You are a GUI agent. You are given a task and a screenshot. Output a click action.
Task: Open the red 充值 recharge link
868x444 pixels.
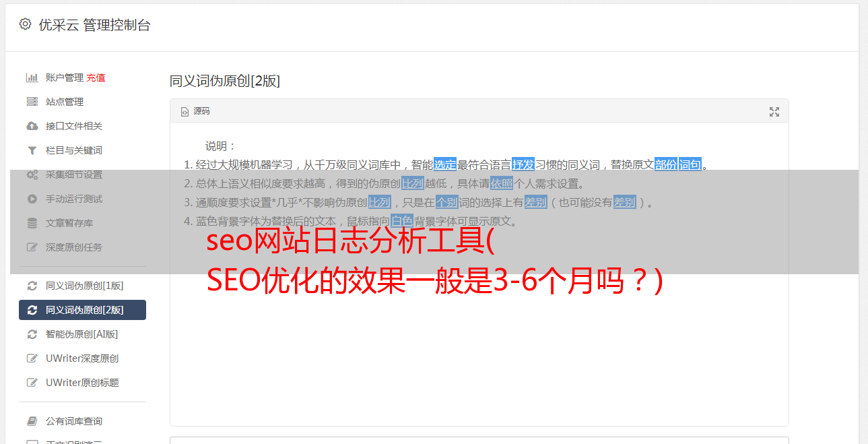point(96,77)
